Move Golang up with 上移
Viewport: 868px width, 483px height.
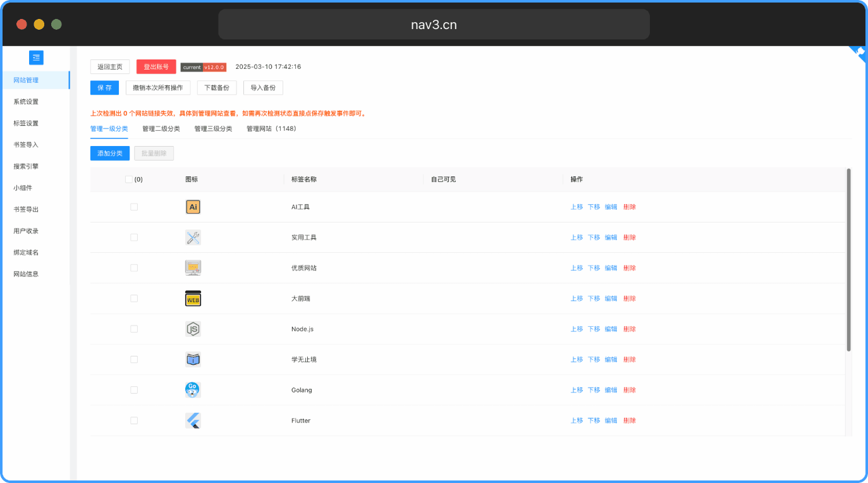[577, 390]
